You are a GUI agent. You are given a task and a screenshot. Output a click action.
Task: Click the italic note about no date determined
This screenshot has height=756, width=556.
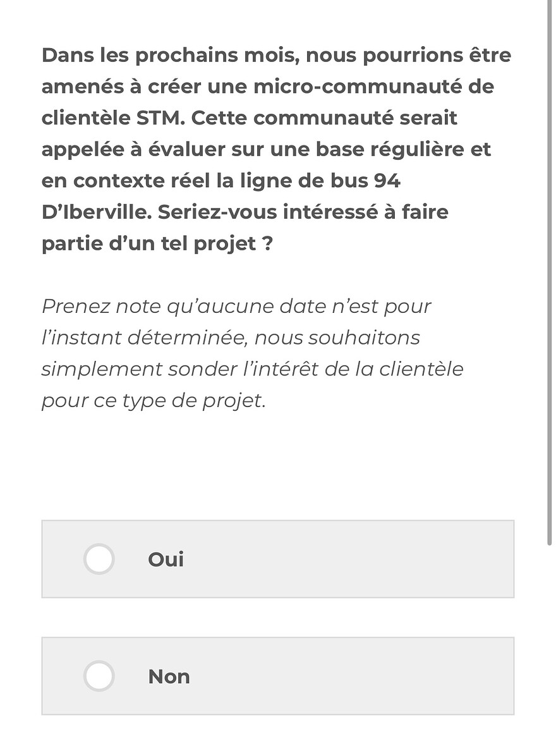(253, 353)
